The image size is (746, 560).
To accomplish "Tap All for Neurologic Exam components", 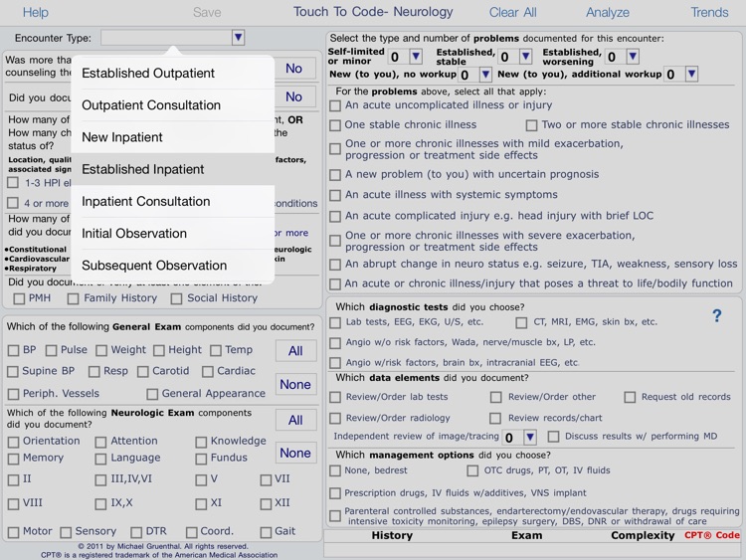I will click(296, 420).
